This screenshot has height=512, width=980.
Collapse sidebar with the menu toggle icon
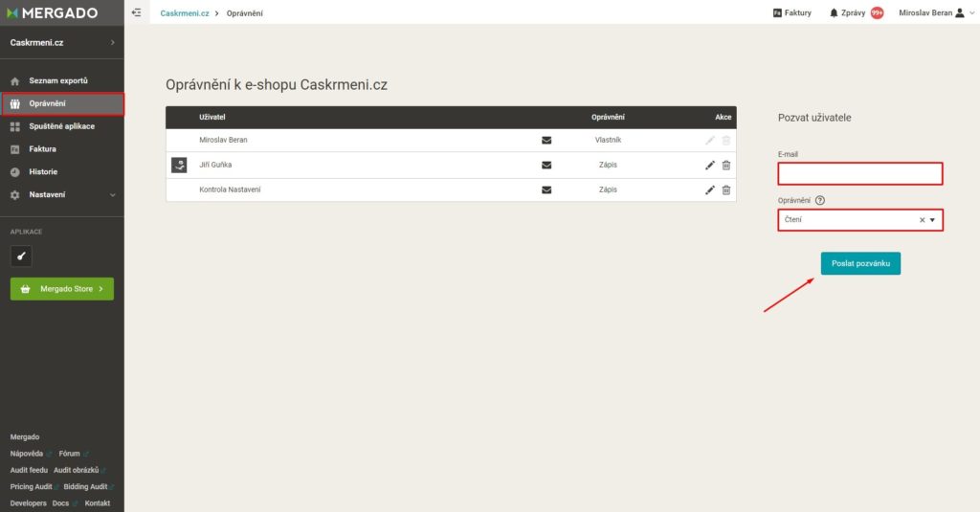[136, 12]
